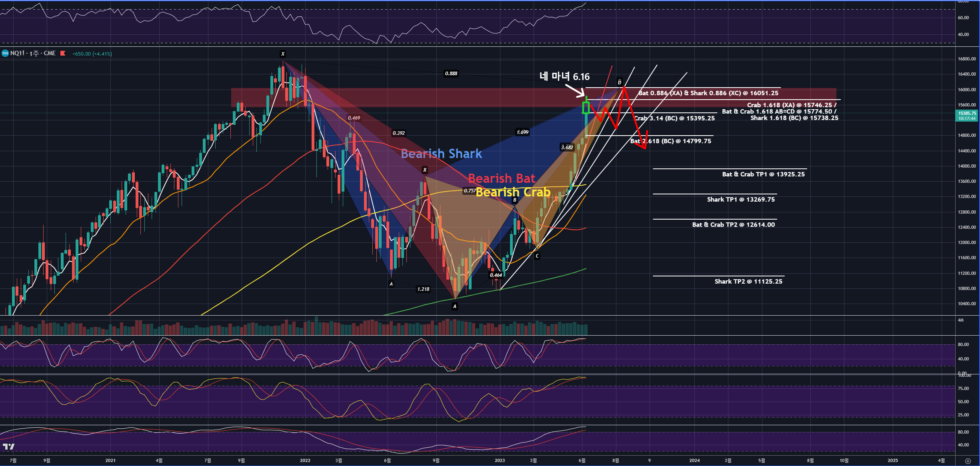Click the Shark TP2 @ 11125.25 level line label
Image resolution: width=980 pixels, height=466 pixels.
[x=748, y=282]
